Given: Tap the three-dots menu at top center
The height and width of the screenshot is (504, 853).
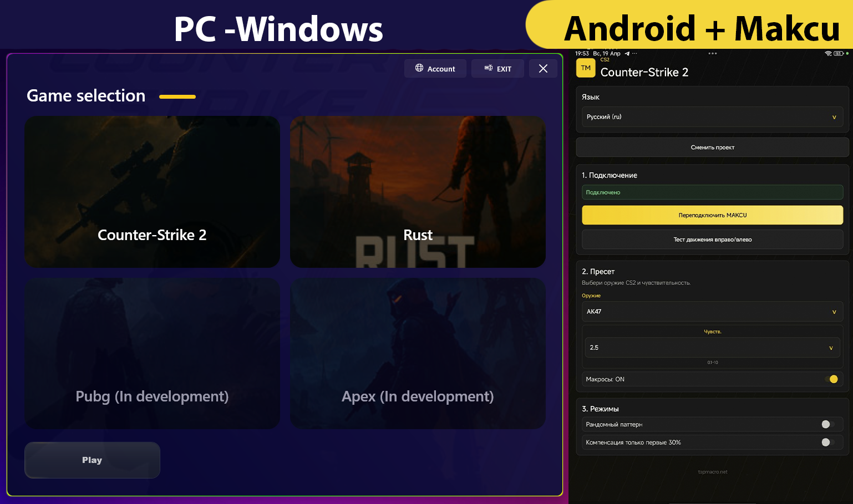Looking at the screenshot, I should [x=713, y=54].
